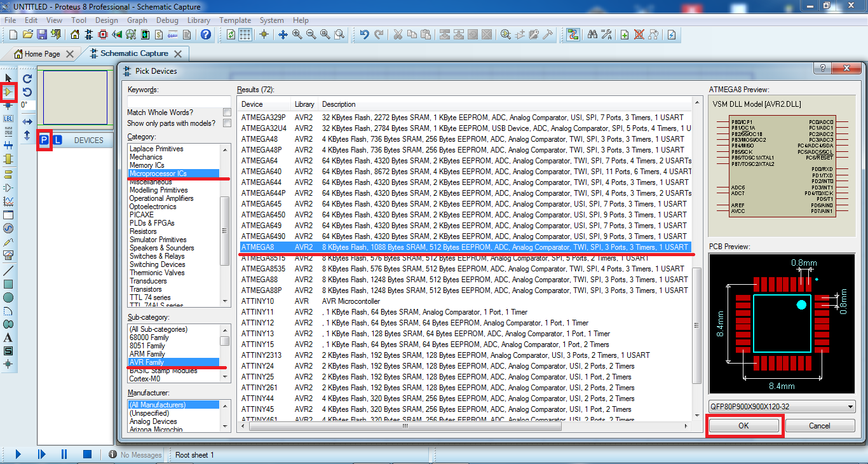Select Optoelectronics in category list

[x=153, y=207]
